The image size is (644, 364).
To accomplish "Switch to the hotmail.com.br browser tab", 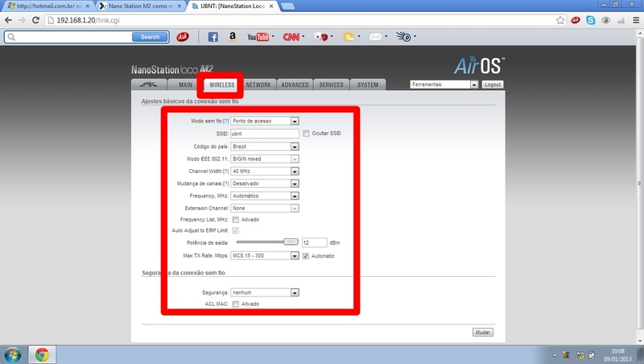I will (48, 6).
